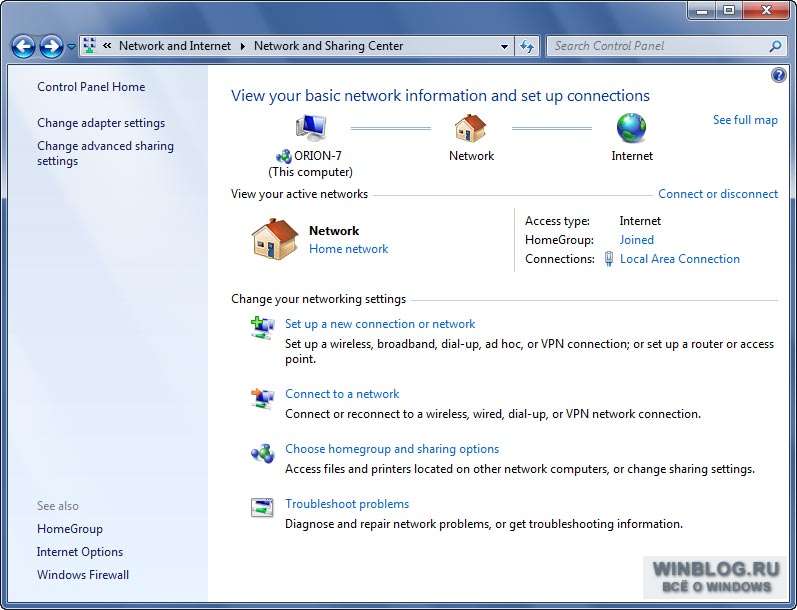Open Troubleshoot problems link
The height and width of the screenshot is (610, 797).
pyautogui.click(x=347, y=504)
